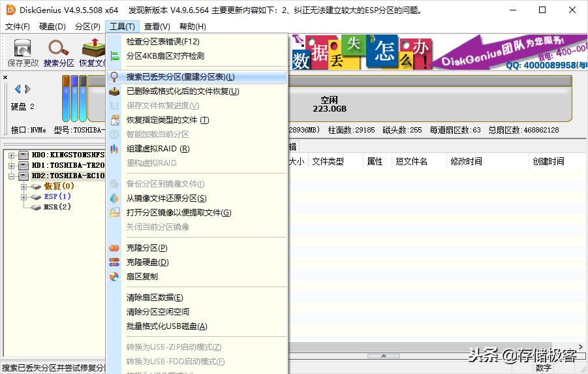The width and height of the screenshot is (588, 374).
Task: Expand the HD1 TOSHIBA-TR20 tree node
Action: click(x=11, y=166)
